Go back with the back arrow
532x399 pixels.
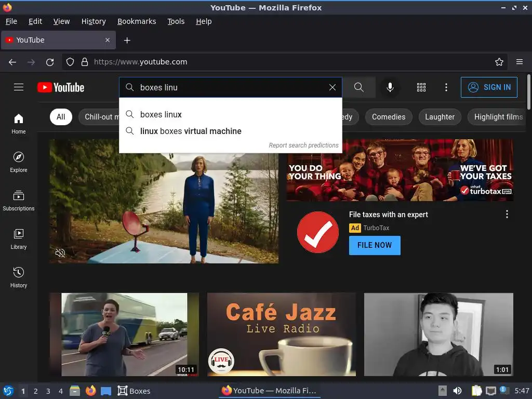tap(12, 62)
